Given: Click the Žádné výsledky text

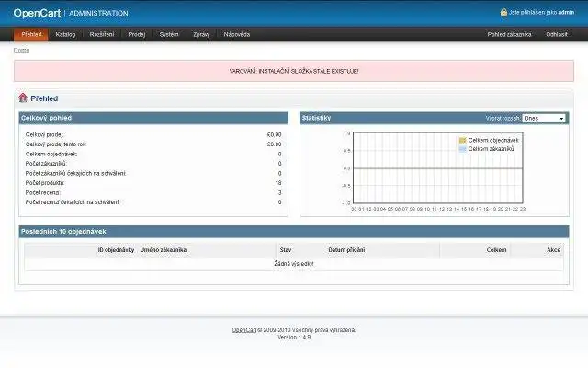Looking at the screenshot, I should click(294, 264).
